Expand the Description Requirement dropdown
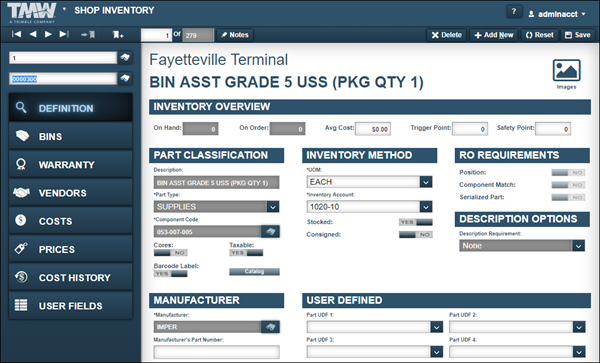Image resolution: width=600 pixels, height=363 pixels. click(x=578, y=246)
